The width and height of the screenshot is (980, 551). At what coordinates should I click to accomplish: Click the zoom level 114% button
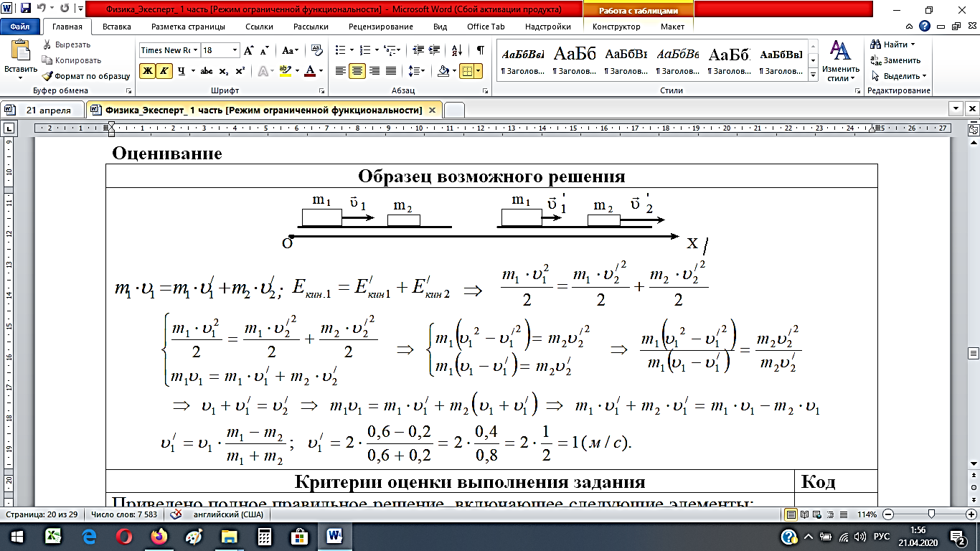(x=867, y=515)
